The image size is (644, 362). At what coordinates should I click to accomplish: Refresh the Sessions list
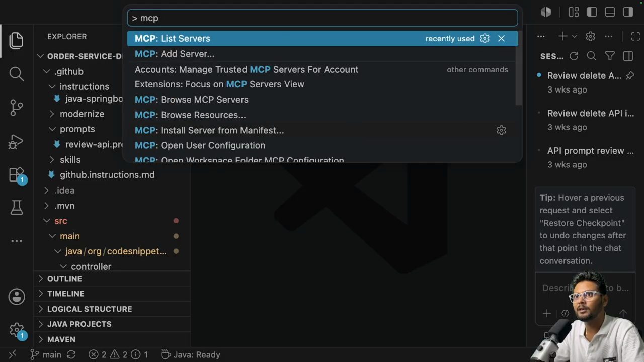[574, 56]
